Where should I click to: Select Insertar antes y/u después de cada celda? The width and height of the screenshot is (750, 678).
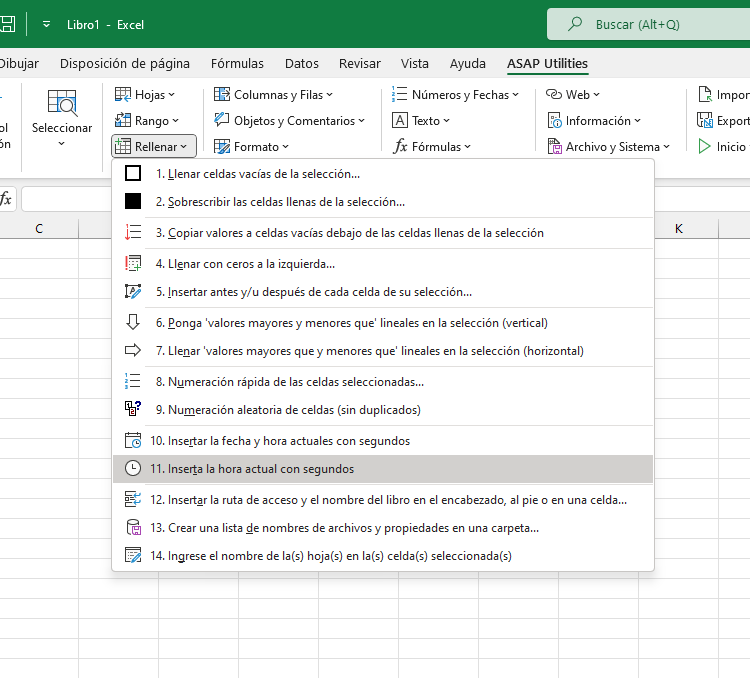(x=383, y=292)
